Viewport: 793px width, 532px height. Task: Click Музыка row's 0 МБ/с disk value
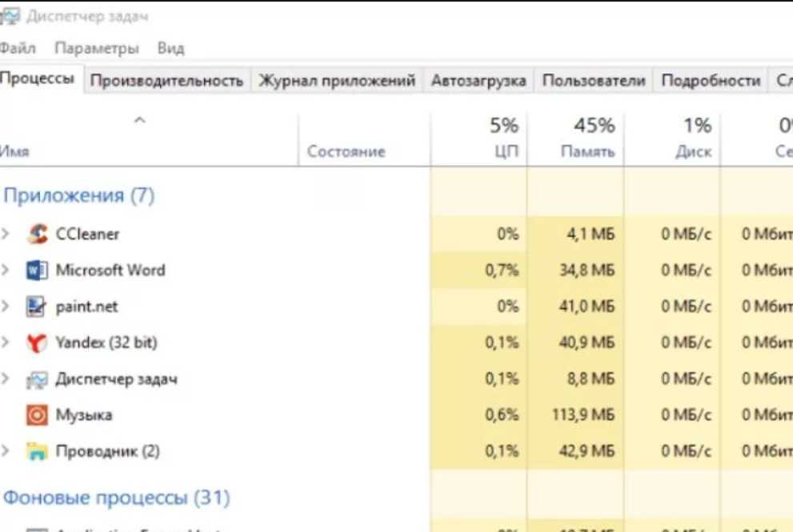pyautogui.click(x=687, y=415)
